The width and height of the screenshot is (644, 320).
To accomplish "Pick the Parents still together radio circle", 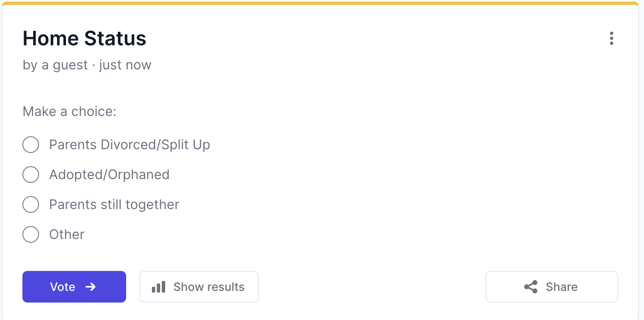I will pos(31,204).
